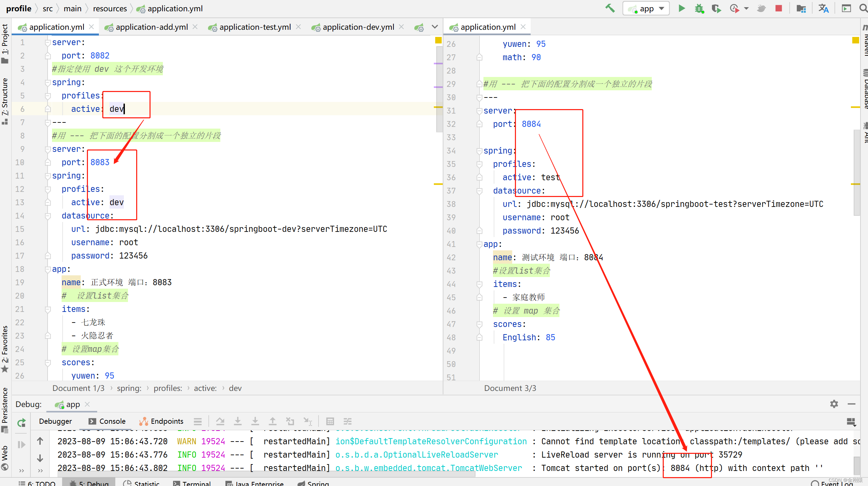Image resolution: width=868 pixels, height=486 pixels.
Task: Switch to the application-dev.yml tab
Action: coord(358,27)
